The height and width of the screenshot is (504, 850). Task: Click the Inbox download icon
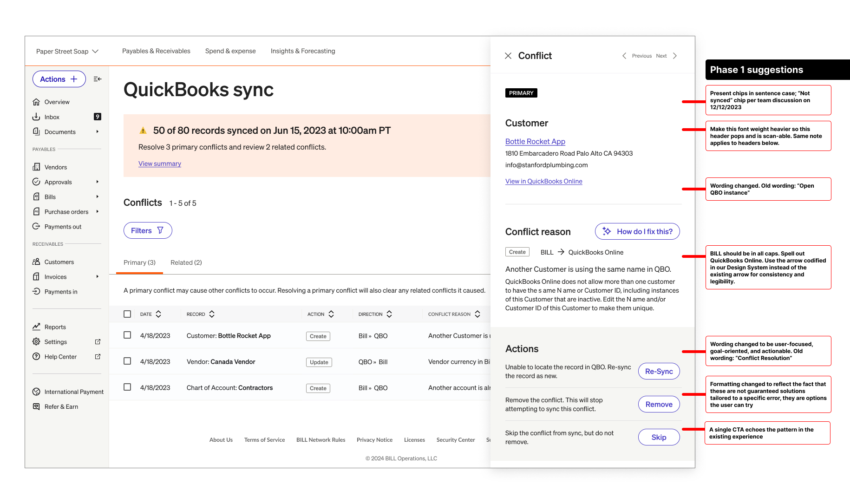point(36,117)
